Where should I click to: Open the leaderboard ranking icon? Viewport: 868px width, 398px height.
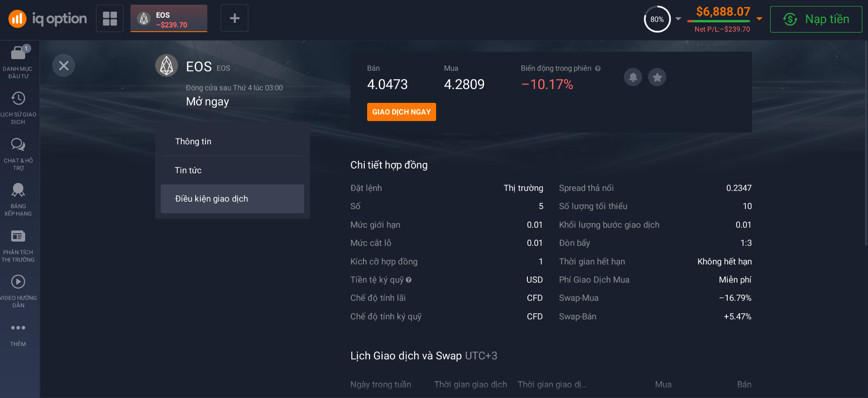[18, 190]
